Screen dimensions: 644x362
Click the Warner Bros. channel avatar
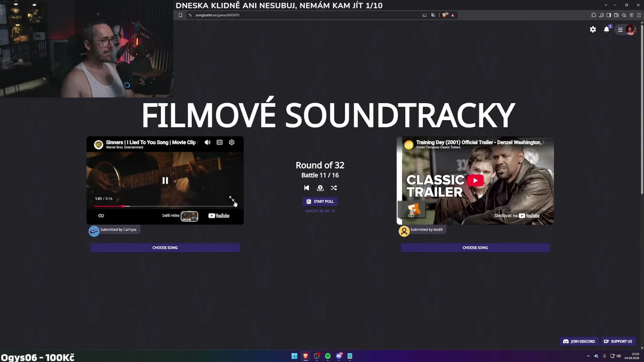99,144
